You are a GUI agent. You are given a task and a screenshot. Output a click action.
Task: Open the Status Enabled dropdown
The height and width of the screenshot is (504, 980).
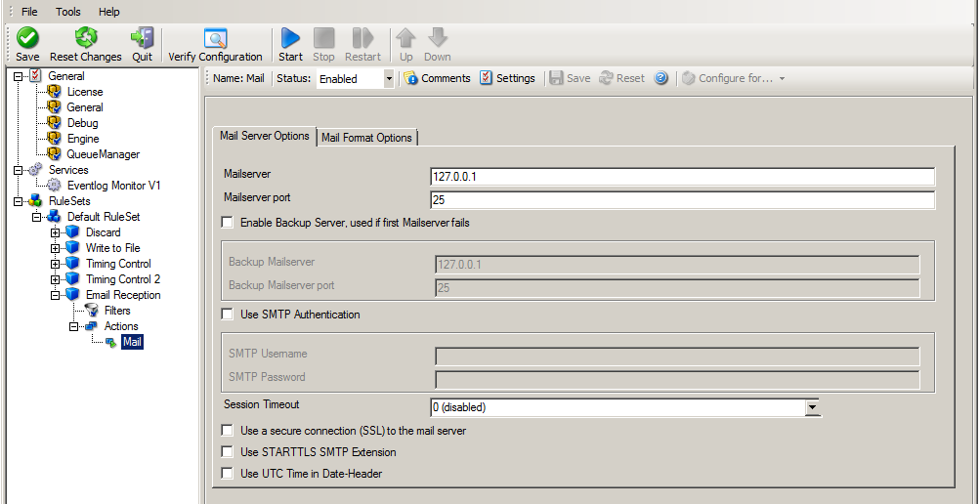coord(388,79)
